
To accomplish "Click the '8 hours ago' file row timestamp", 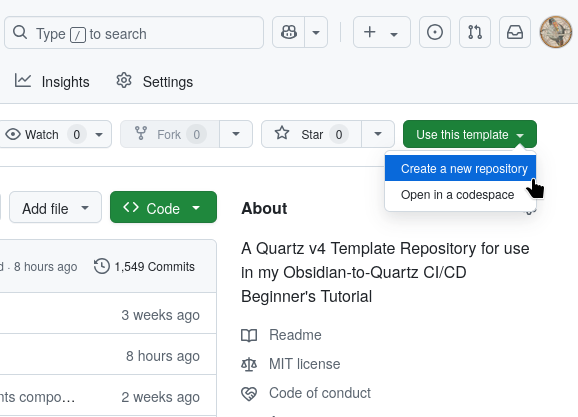I will click(x=163, y=356).
